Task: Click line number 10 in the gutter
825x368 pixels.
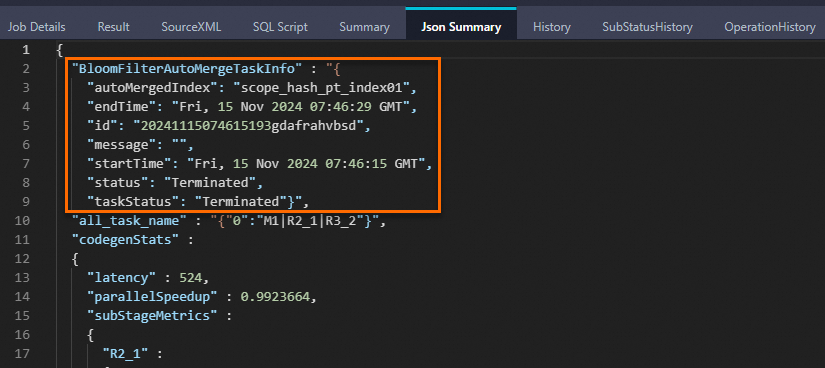Action: pyautogui.click(x=23, y=221)
